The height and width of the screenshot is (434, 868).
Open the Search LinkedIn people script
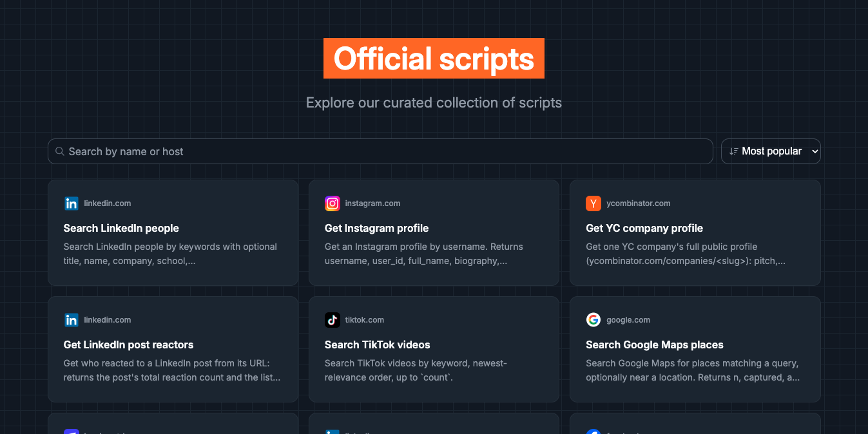pos(173,232)
